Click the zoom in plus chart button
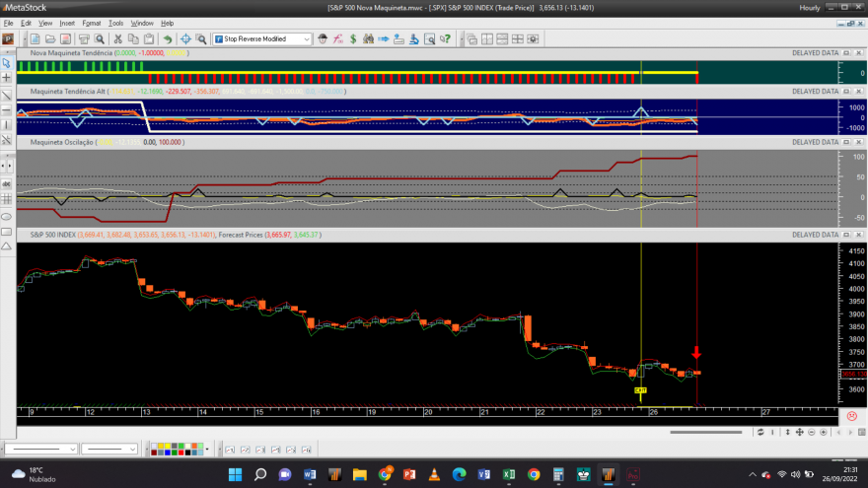The image size is (868, 488). tap(824, 432)
